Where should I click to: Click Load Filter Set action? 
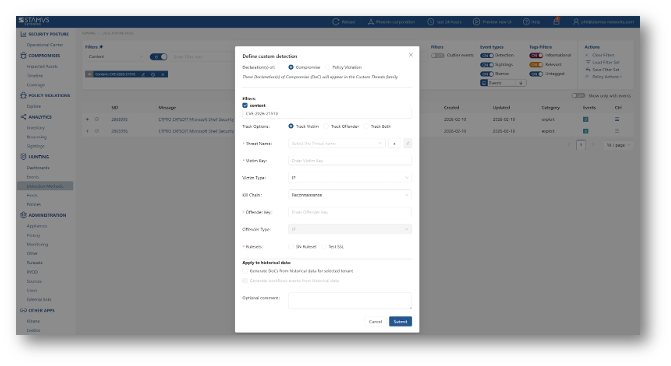click(x=606, y=62)
